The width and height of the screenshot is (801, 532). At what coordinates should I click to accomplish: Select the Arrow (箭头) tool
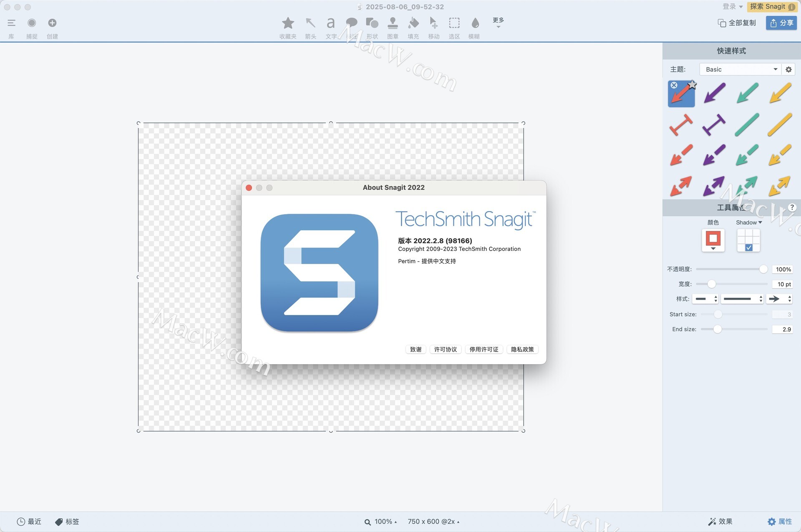point(310,23)
